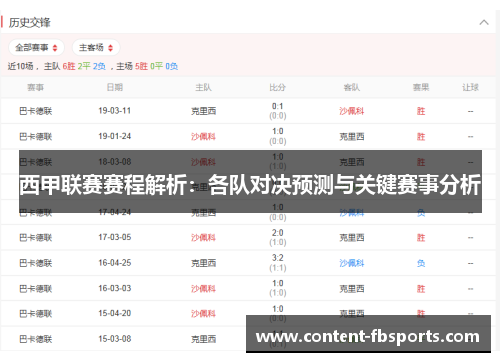Click 巴卡德联 in the 16-04-25 row
Image resolution: width=500 pixels, height=362 pixels.
(36, 263)
